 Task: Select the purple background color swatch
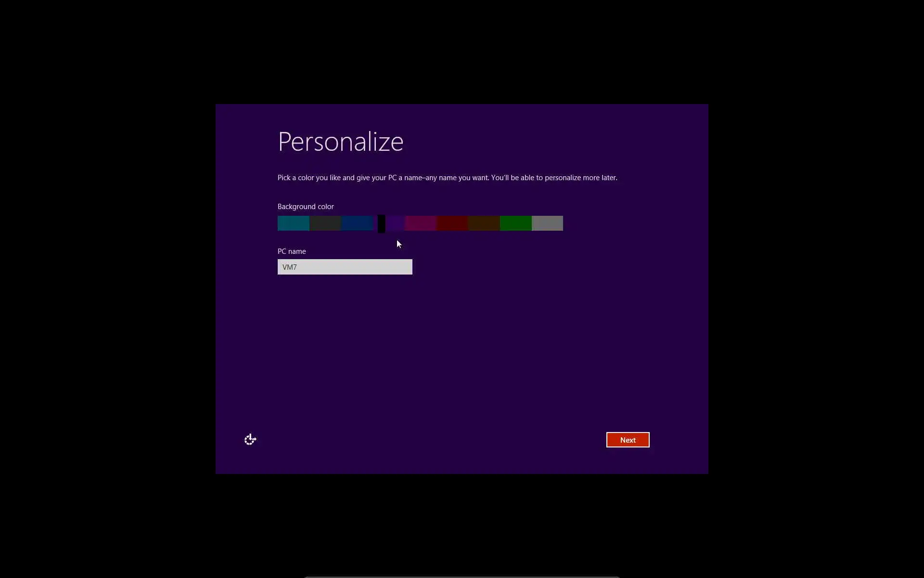click(x=396, y=223)
